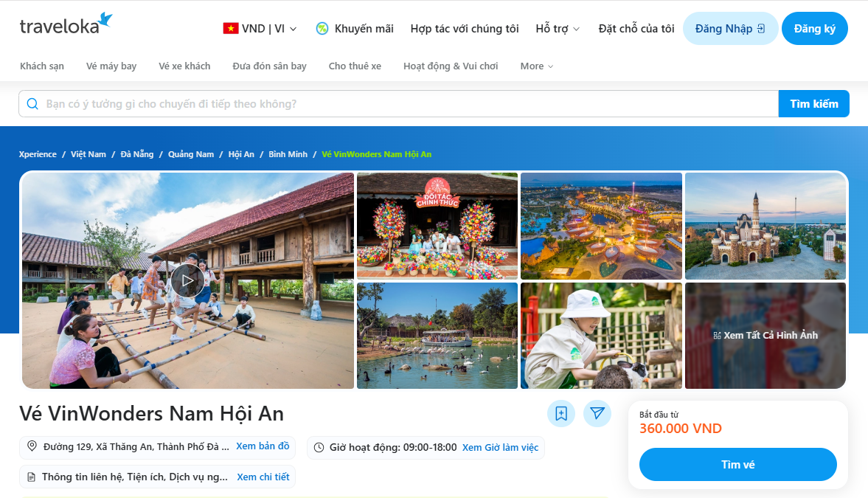Viewport: 868px width, 498px height.
Task: Click Xem bản đồ link
Action: pos(263,446)
